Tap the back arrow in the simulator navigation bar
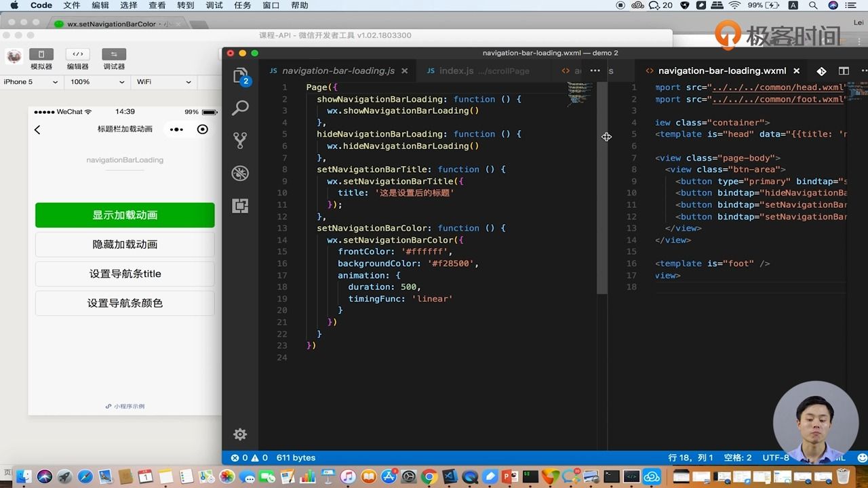868x488 pixels. point(37,129)
